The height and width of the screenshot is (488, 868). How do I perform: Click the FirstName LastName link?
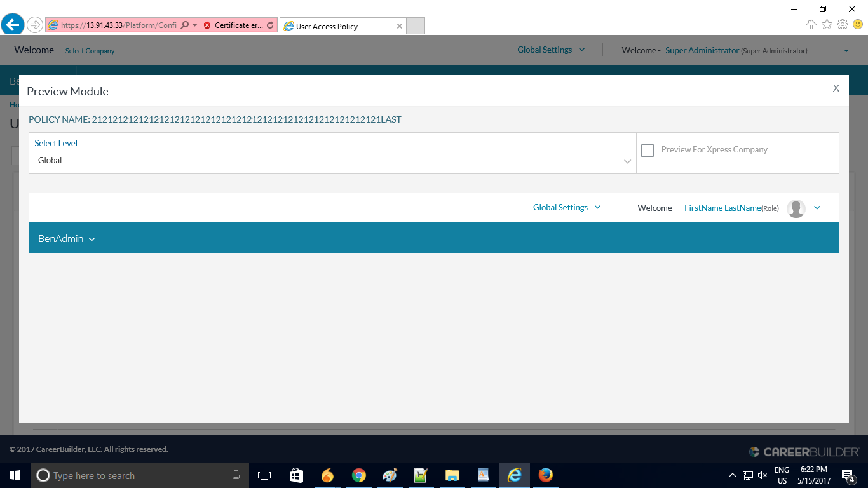pos(722,208)
